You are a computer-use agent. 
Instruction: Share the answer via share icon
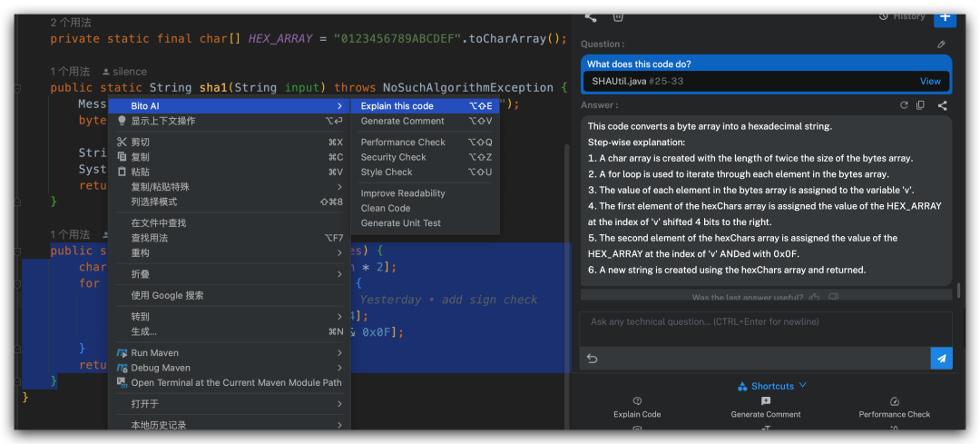pyautogui.click(x=942, y=105)
